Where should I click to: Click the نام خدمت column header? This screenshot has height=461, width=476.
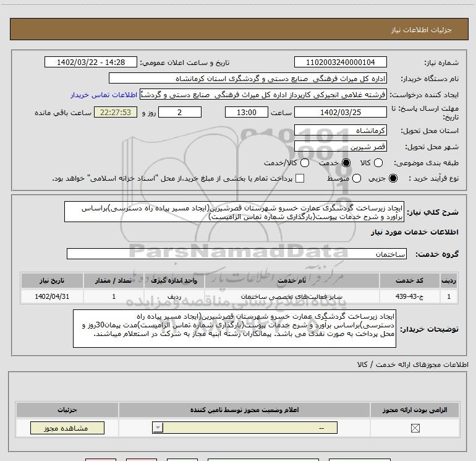(x=292, y=280)
